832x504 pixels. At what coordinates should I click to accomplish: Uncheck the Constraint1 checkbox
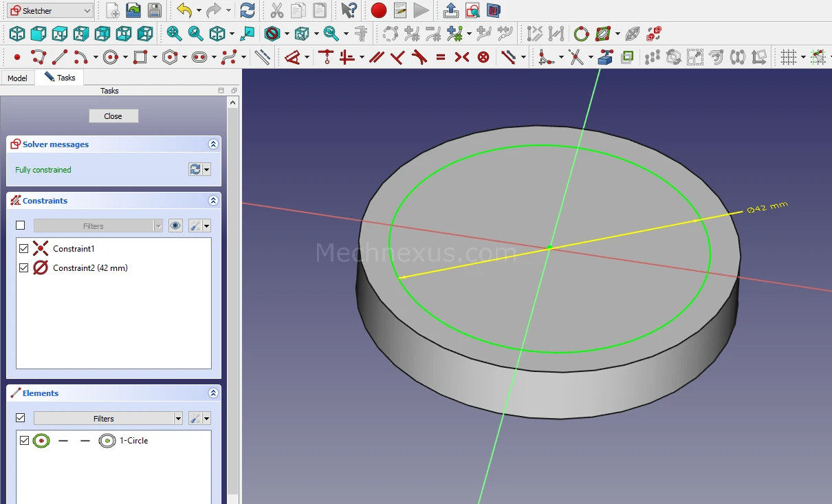coord(24,248)
